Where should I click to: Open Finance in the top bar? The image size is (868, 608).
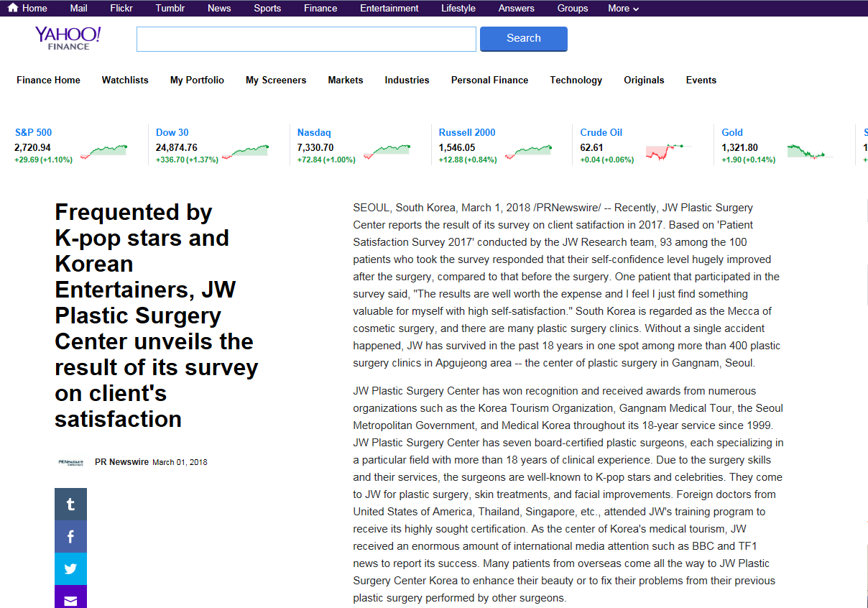(x=320, y=9)
